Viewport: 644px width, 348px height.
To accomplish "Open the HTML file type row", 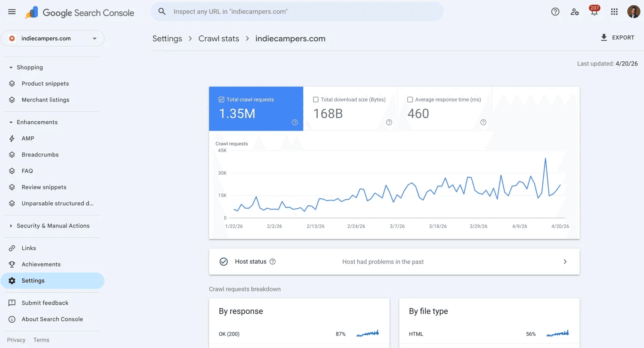I will tap(489, 334).
